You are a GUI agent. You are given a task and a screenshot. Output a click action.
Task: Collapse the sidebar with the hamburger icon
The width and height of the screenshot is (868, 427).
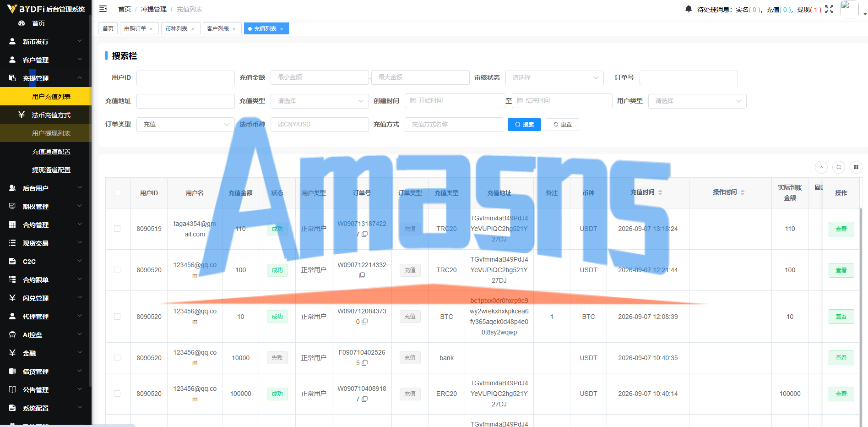103,9
